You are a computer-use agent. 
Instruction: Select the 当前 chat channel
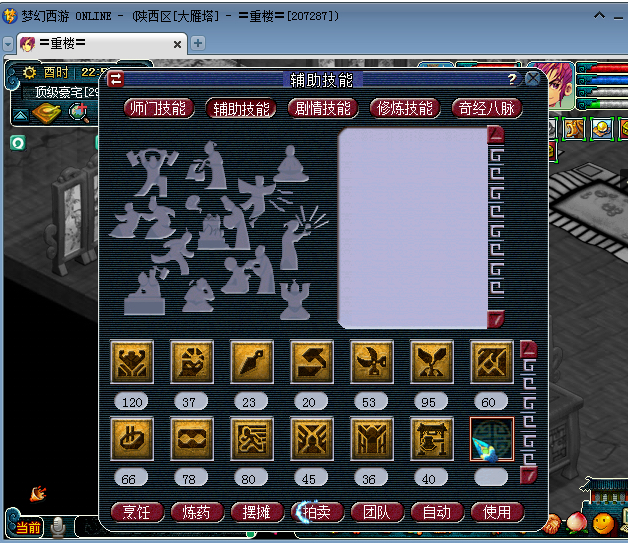coord(28,527)
